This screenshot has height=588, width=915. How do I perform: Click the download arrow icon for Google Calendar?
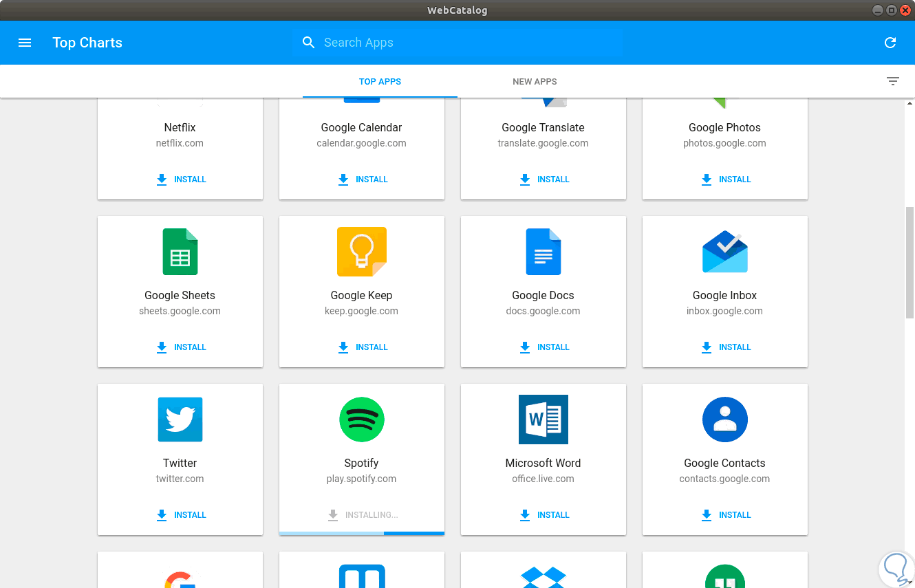343,179
